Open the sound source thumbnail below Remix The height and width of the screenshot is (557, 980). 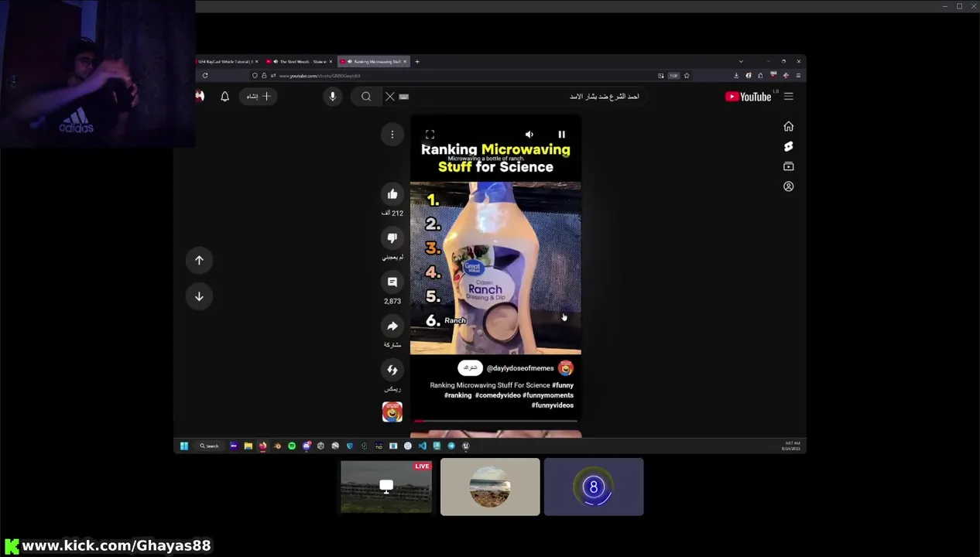point(392,412)
